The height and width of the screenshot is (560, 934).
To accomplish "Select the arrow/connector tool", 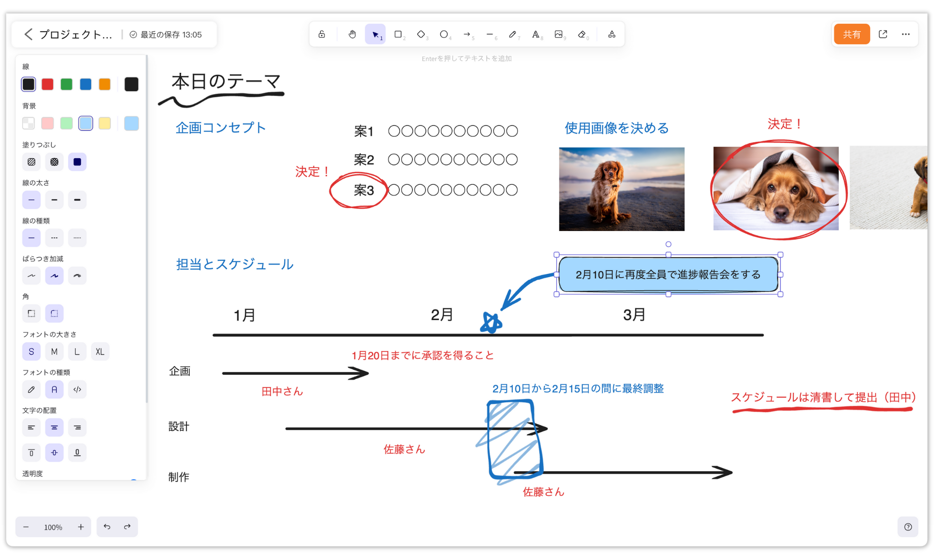I will click(x=467, y=34).
